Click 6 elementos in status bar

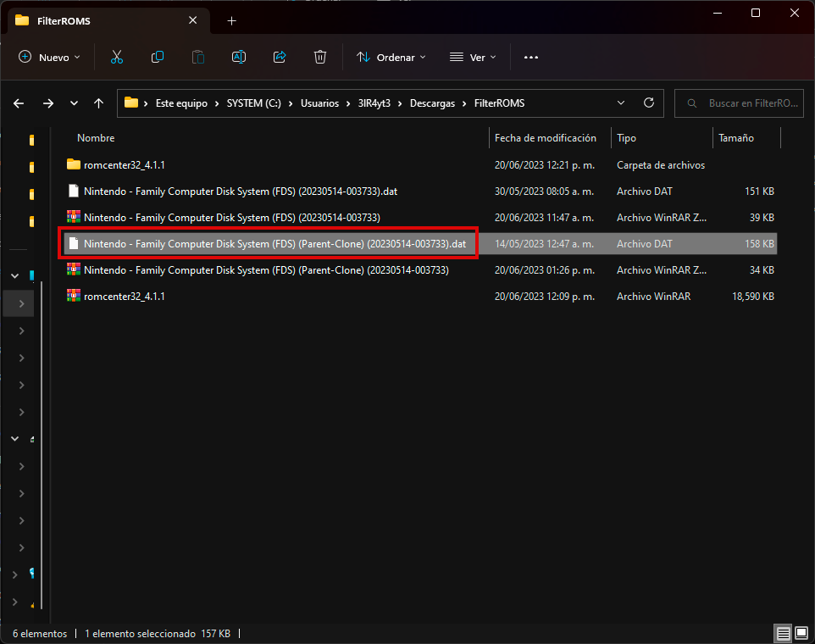(40, 634)
